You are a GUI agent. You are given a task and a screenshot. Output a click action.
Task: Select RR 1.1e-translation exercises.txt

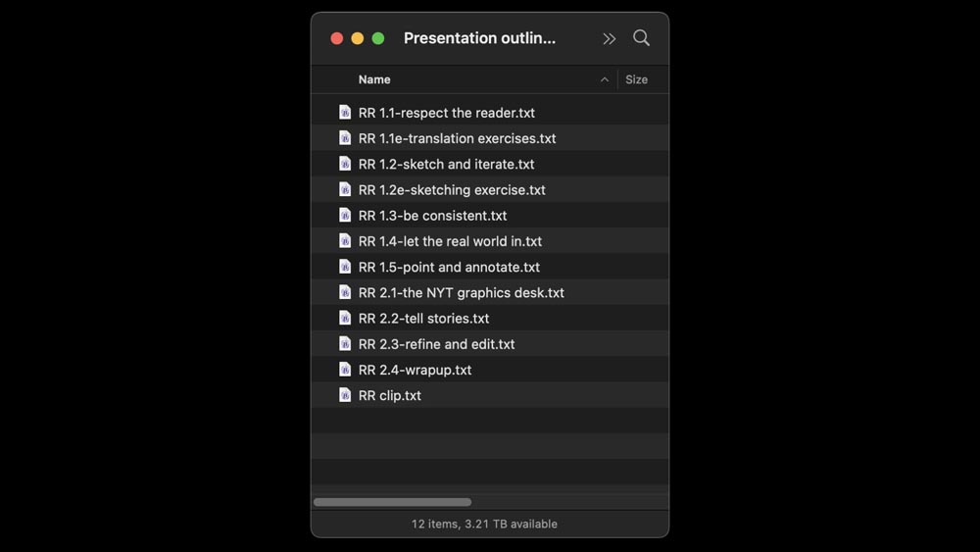pyautogui.click(x=457, y=138)
